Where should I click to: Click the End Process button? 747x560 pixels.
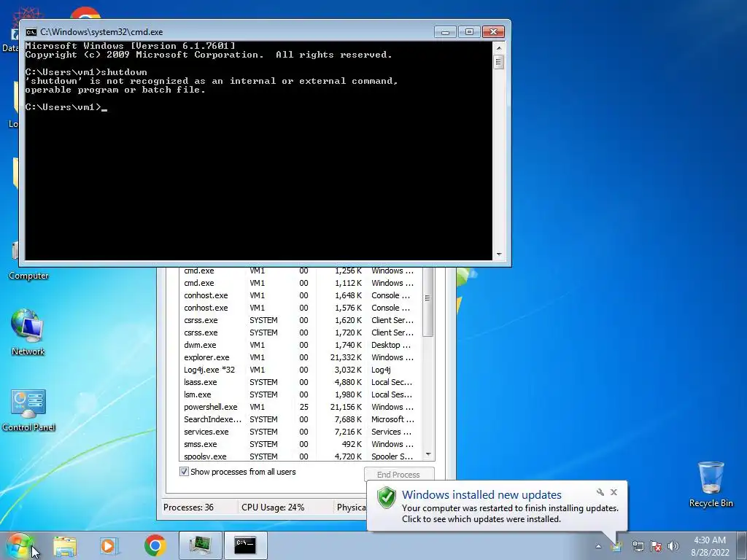399,474
